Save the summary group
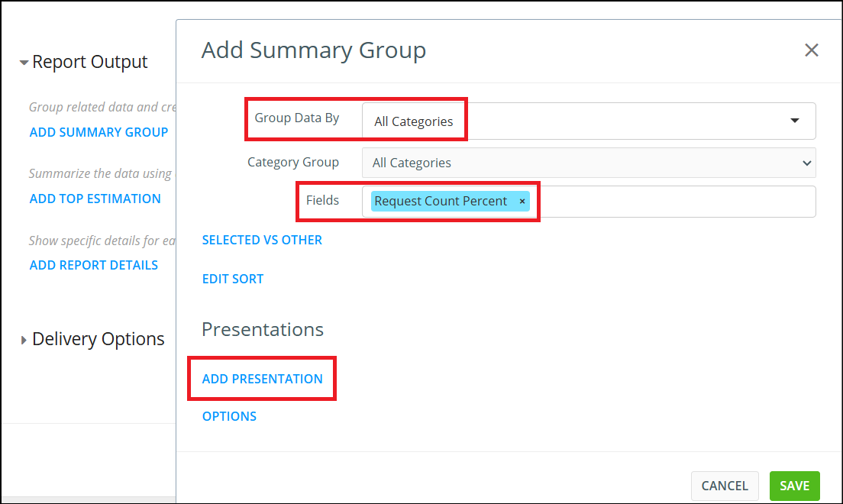This screenshot has height=504, width=843. (x=794, y=486)
